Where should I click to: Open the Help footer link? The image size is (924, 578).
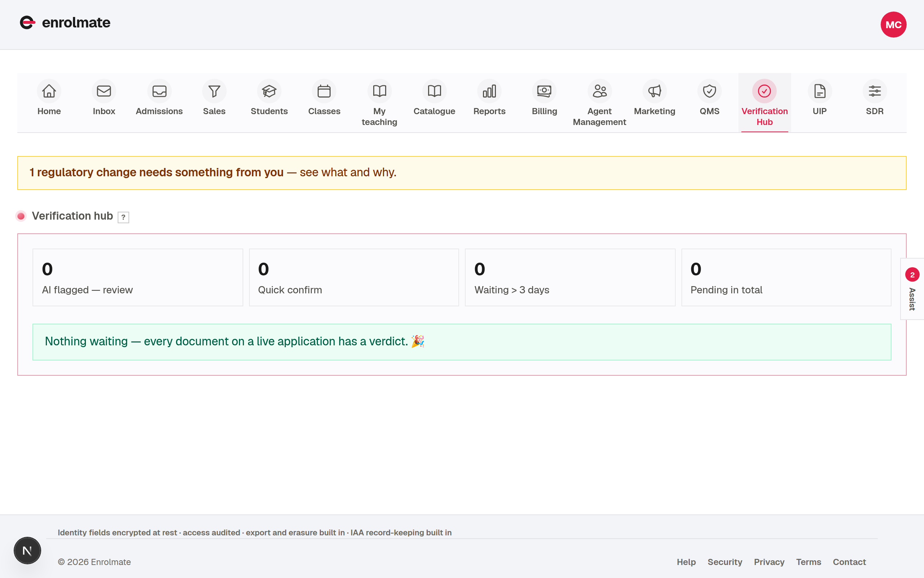[x=686, y=562]
